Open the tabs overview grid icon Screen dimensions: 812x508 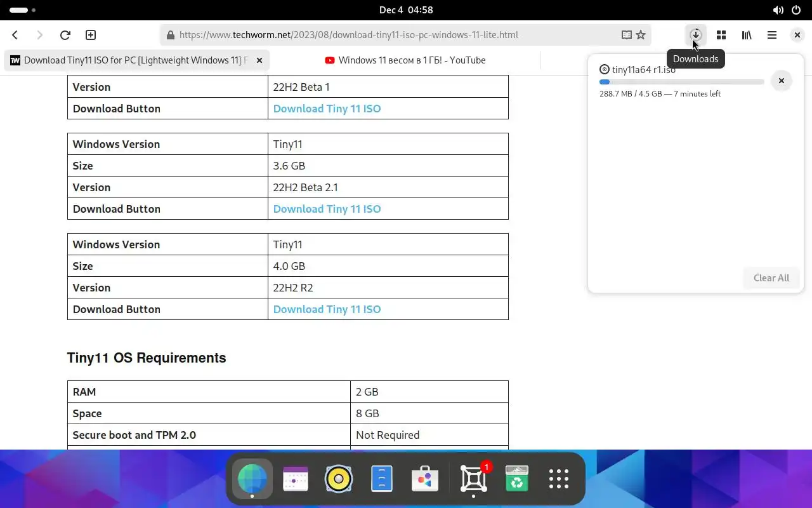click(721, 35)
